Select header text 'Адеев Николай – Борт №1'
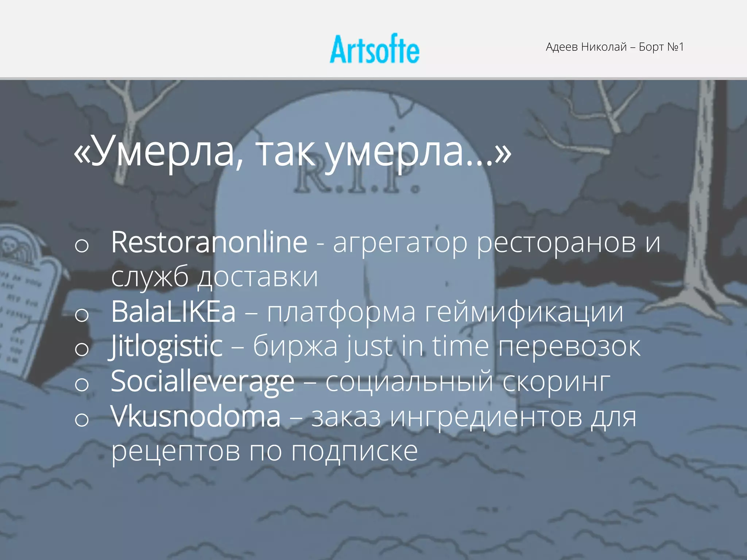This screenshot has width=747, height=560. point(615,47)
